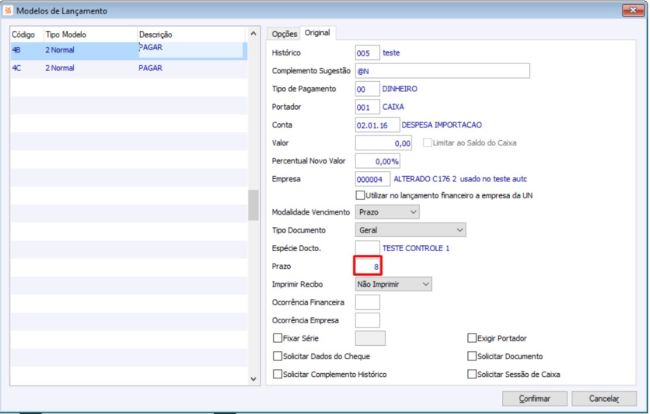Click the Código column header
This screenshot has height=414, width=650.
[23, 34]
